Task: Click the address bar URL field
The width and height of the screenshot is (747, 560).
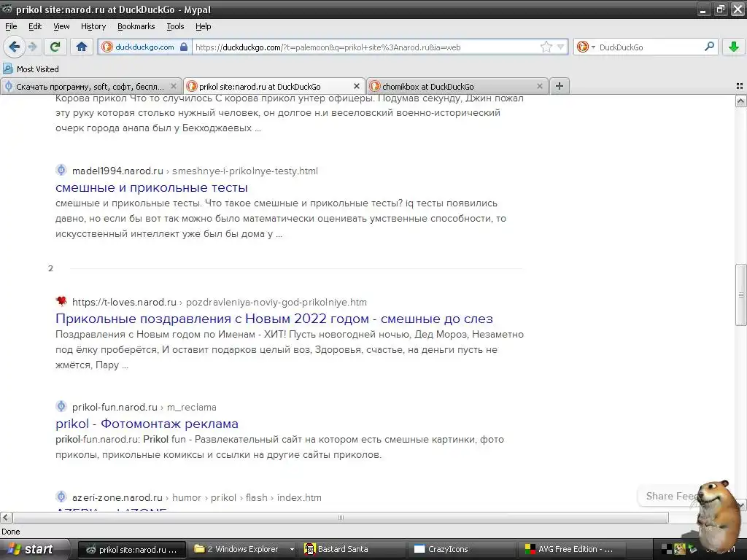Action: tap(366, 47)
